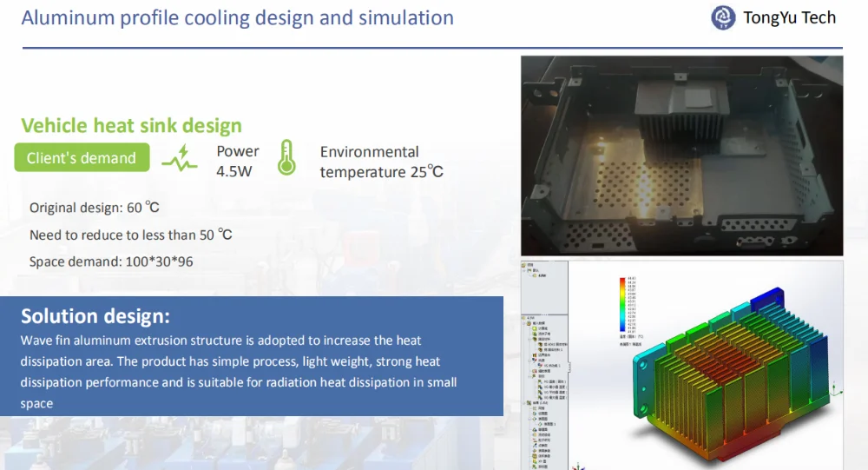Screen dimensions: 868x470
Task: Click the Space demand 100*30*96 line
Action: (x=111, y=261)
